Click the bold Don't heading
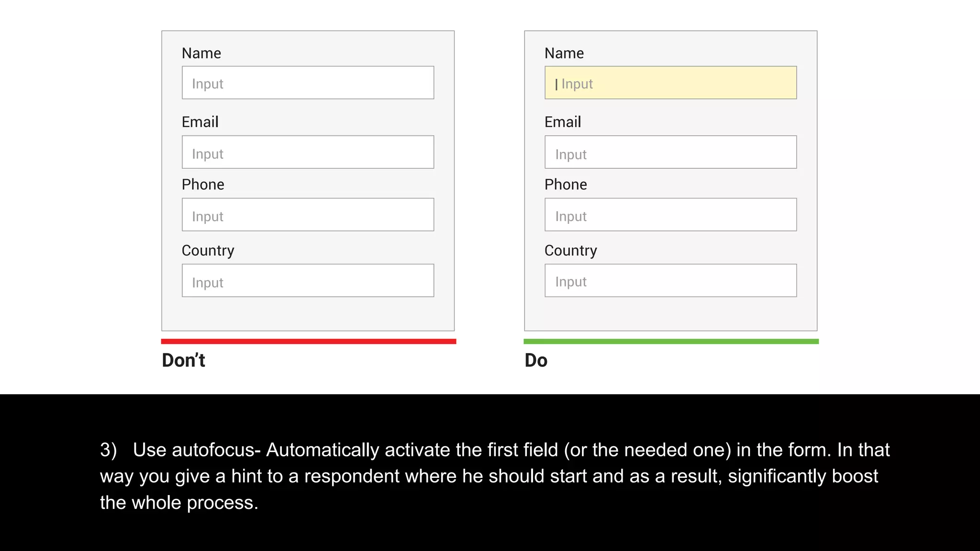This screenshot has height=551, width=980. click(183, 360)
